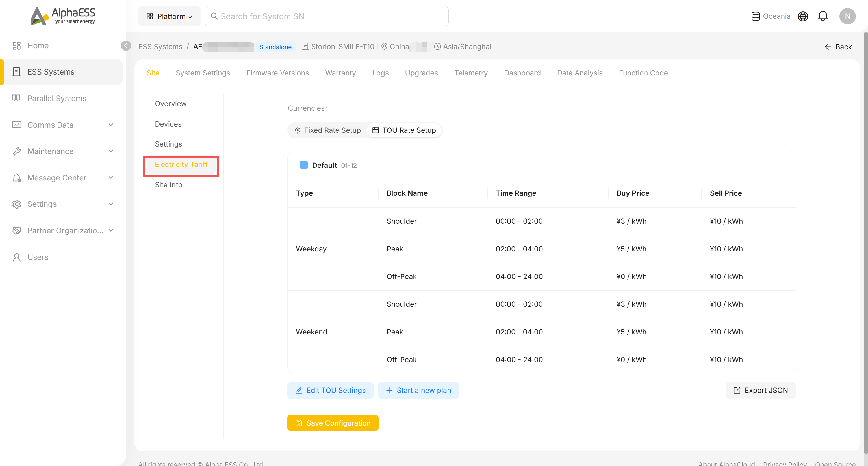Click Start a new plan button
The width and height of the screenshot is (868, 466).
pos(418,390)
